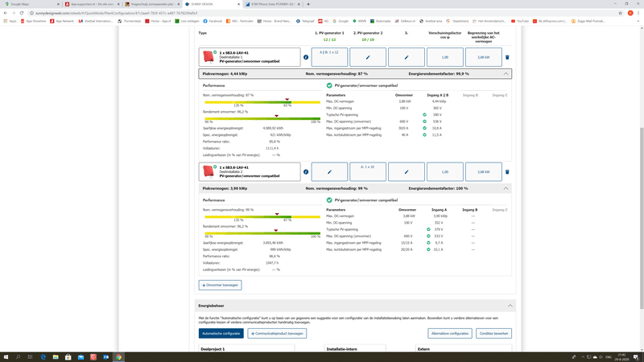Open Edge from the taskbar

pos(43,357)
